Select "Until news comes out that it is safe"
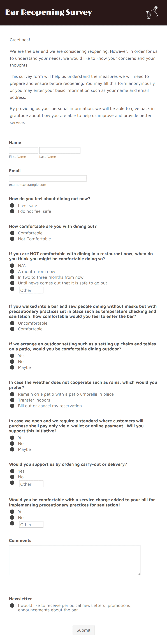 (x=12, y=283)
